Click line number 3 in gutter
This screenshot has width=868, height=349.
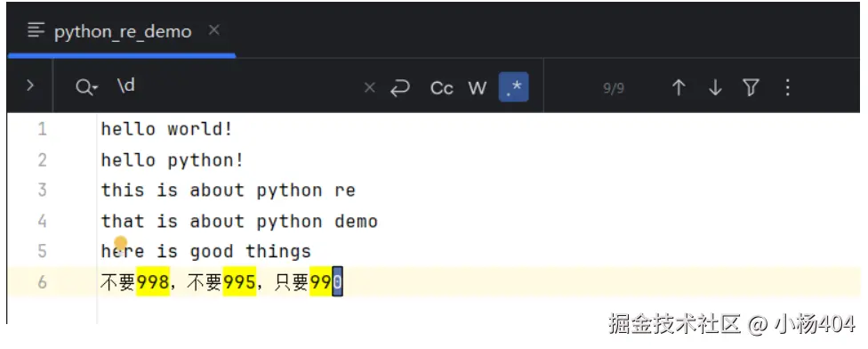[42, 191]
